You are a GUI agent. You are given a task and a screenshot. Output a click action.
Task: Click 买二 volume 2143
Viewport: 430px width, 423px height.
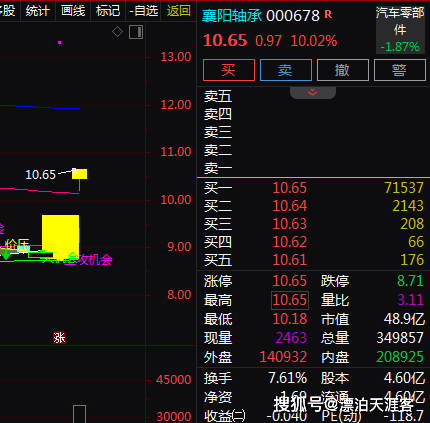coord(408,206)
